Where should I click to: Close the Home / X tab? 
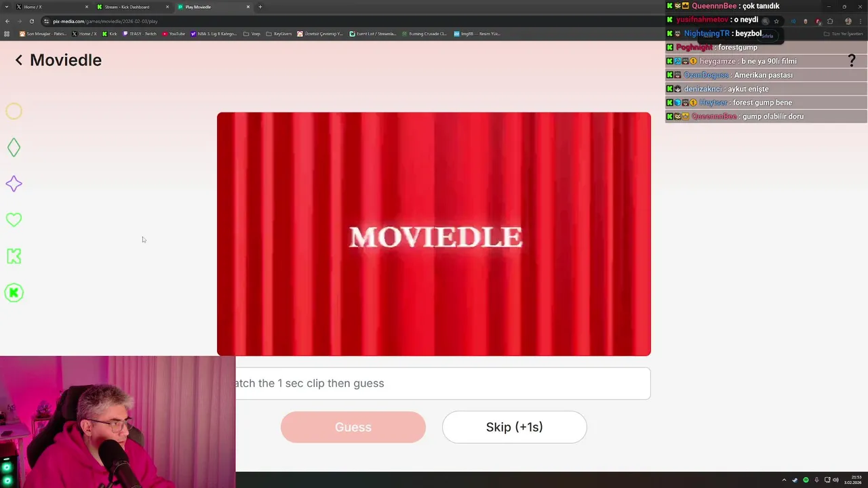click(x=87, y=7)
